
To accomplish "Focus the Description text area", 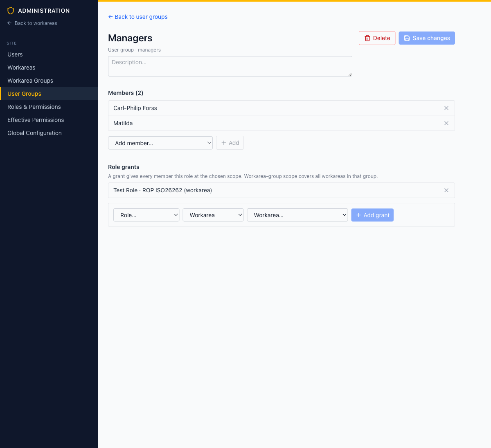I will tap(230, 66).
